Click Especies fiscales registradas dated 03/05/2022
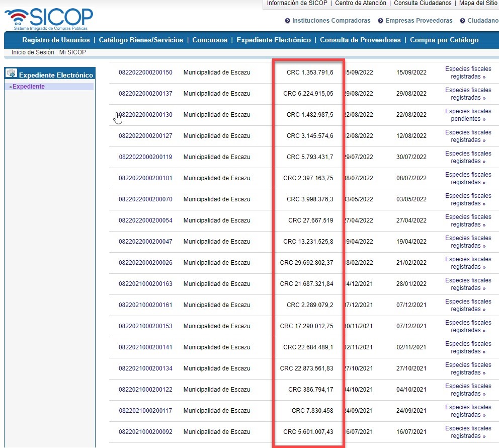The width and height of the screenshot is (499, 448). coord(468,200)
